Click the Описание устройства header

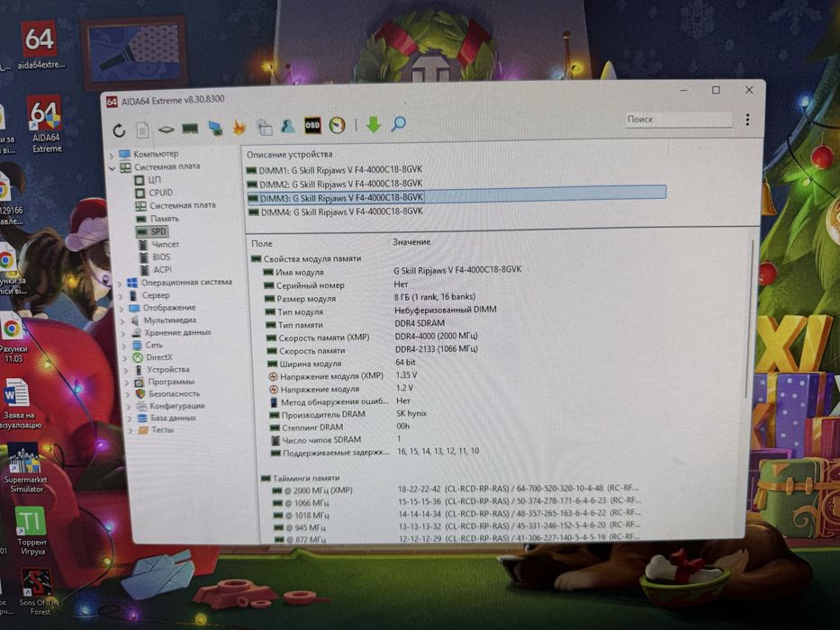tap(289, 154)
